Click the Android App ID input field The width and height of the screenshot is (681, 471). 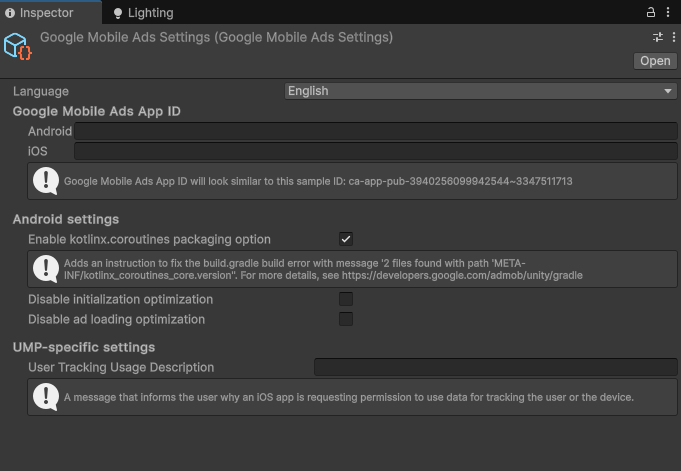[376, 131]
